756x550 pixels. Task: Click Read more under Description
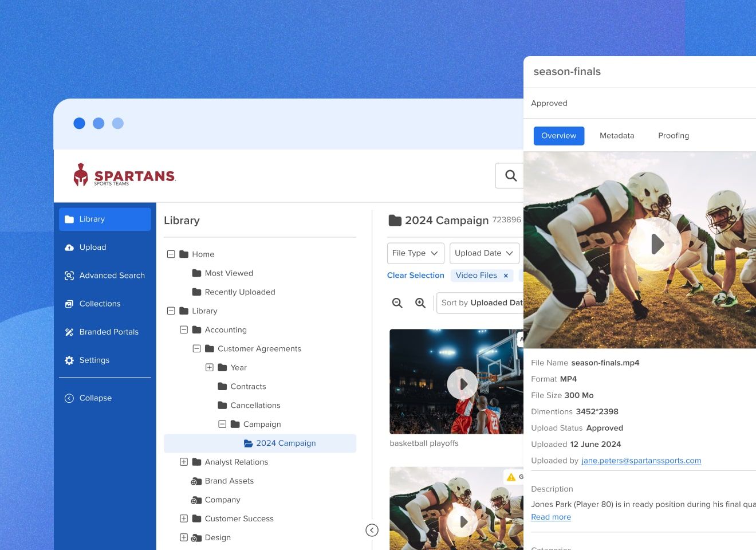(551, 517)
